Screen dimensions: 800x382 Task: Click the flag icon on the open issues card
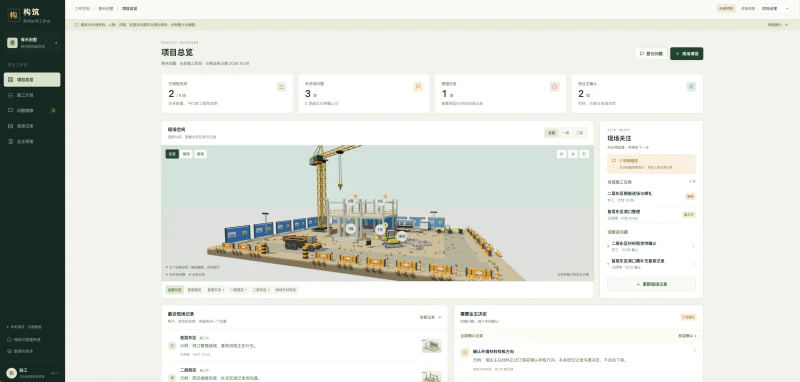418,87
